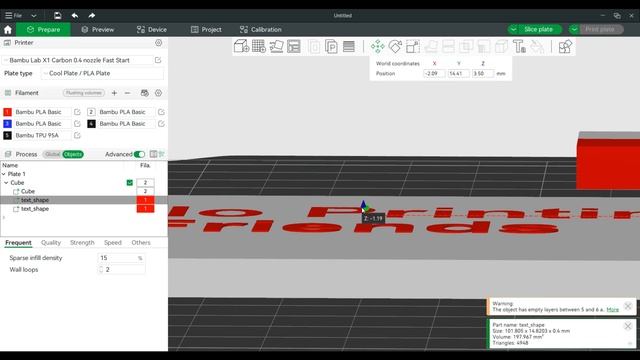Click the Prepare tab button
The image size is (640, 360).
(x=43, y=29)
